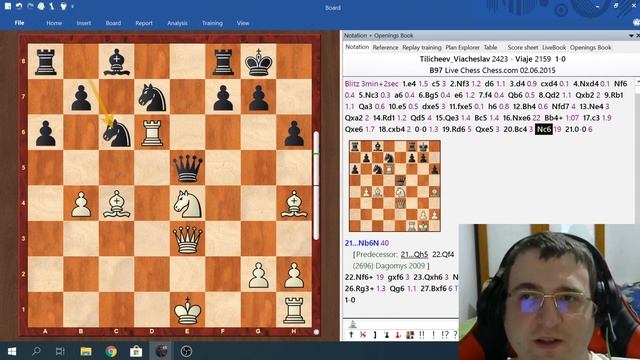This screenshot has width=640, height=360.
Task: Click the white rook on d6
Action: pyautogui.click(x=152, y=133)
